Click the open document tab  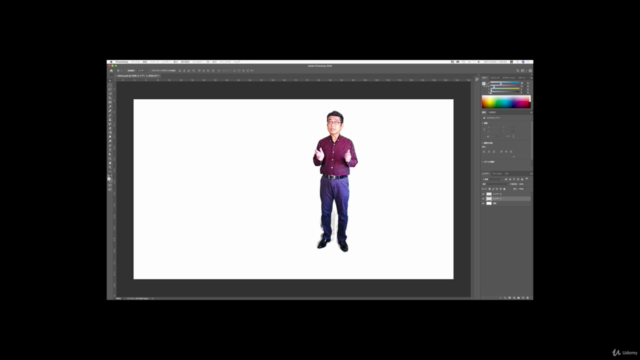pyautogui.click(x=138, y=76)
